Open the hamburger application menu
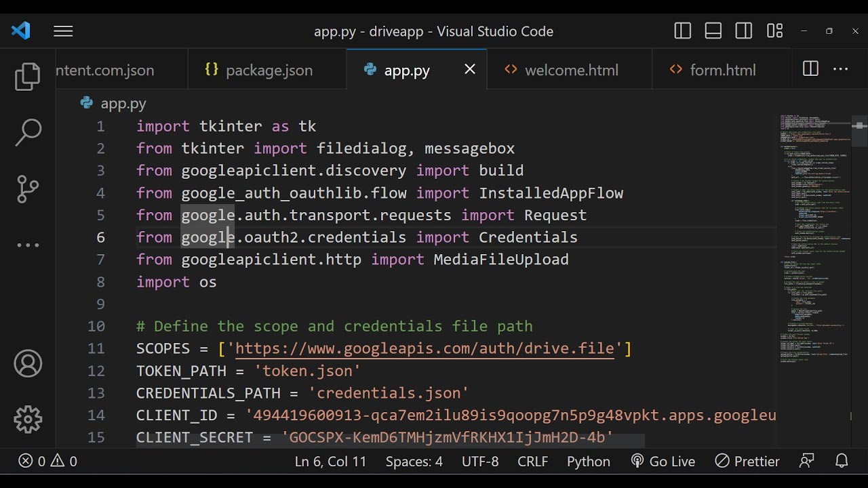 63,31
